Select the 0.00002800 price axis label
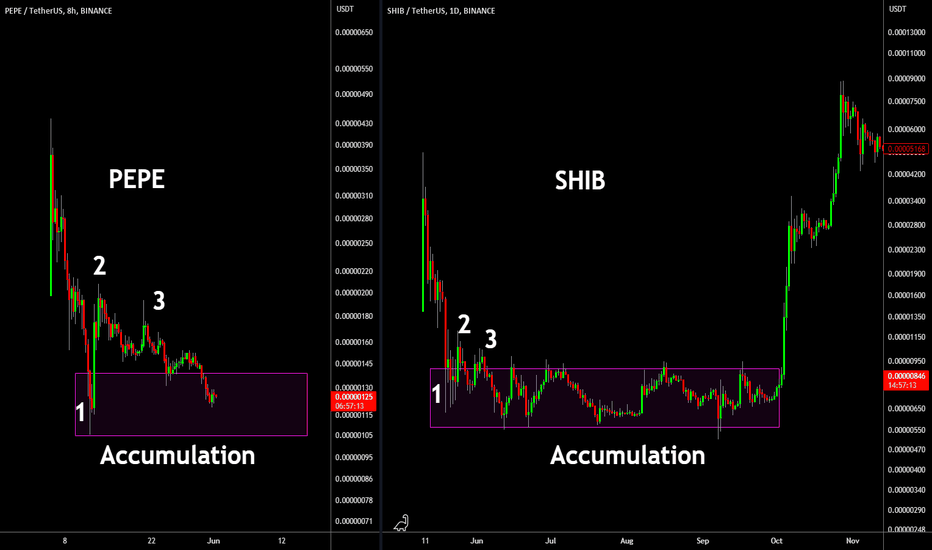 (906, 225)
